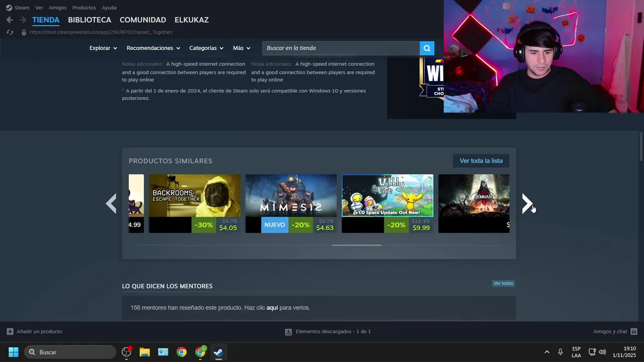Click the Ver toda la lista button
The image size is (644, 362).
pos(481,161)
